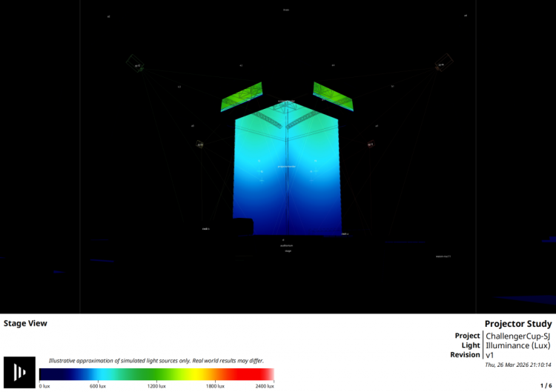Click the '600 lux' legend label
Viewport: 556px width, 392px height.
[98, 386]
